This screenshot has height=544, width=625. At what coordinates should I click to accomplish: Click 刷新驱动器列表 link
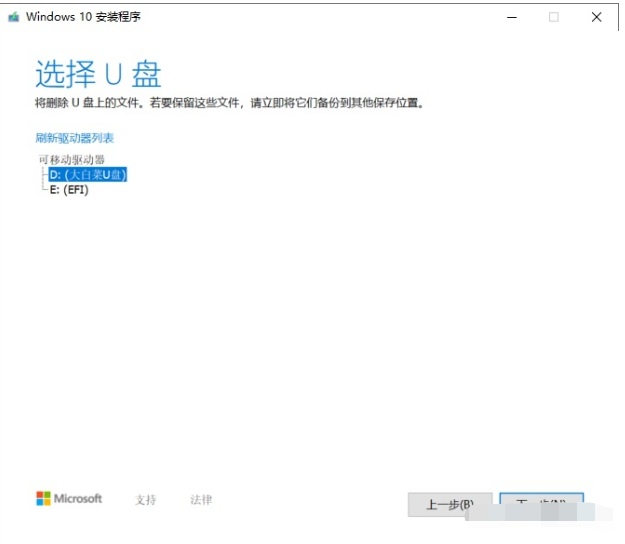pos(75,138)
